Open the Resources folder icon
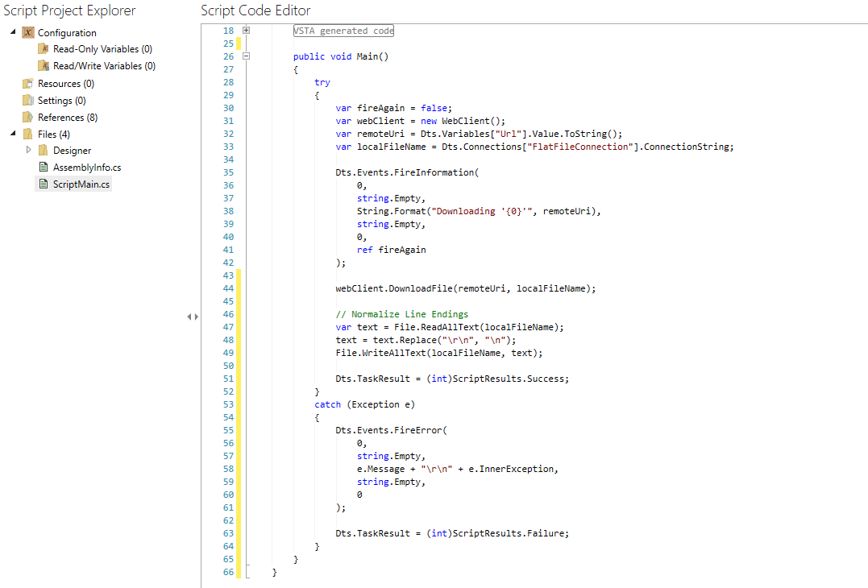868x588 pixels. 27,83
